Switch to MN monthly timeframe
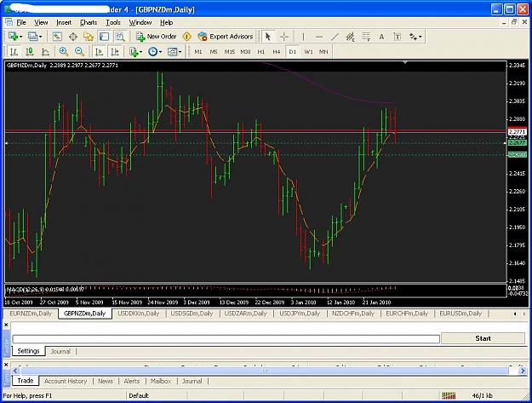 [323, 52]
